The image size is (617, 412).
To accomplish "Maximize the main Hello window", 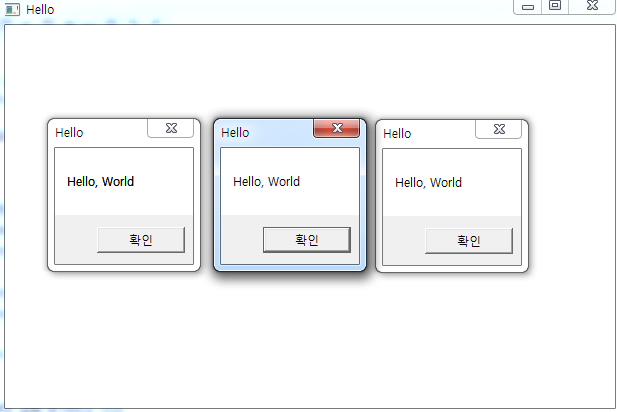I will [x=555, y=6].
